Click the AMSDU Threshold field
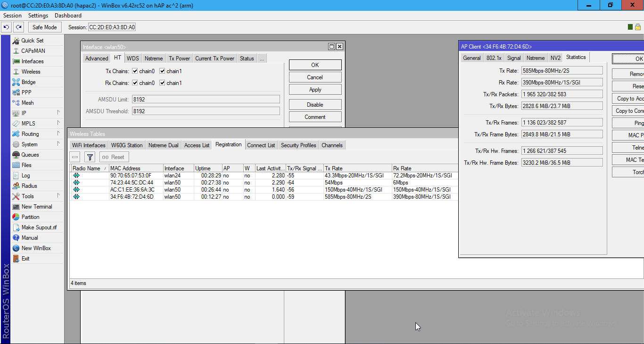644x344 pixels. coord(206,111)
